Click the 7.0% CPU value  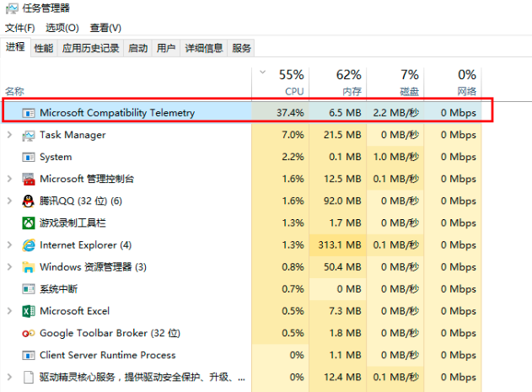click(x=293, y=135)
